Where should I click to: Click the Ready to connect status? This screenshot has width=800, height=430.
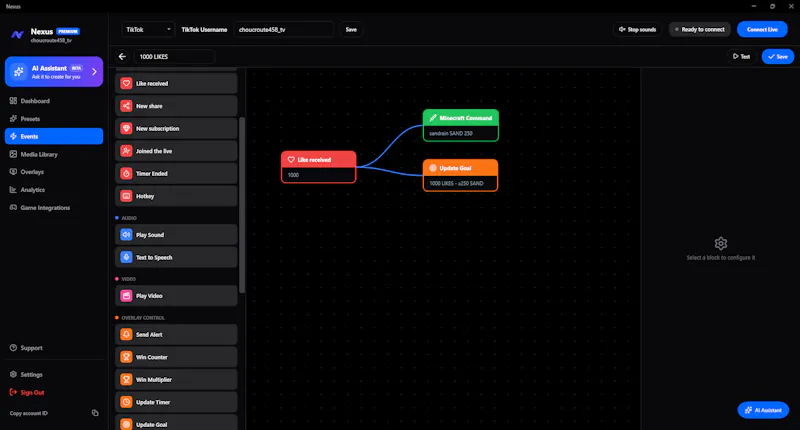(x=699, y=30)
